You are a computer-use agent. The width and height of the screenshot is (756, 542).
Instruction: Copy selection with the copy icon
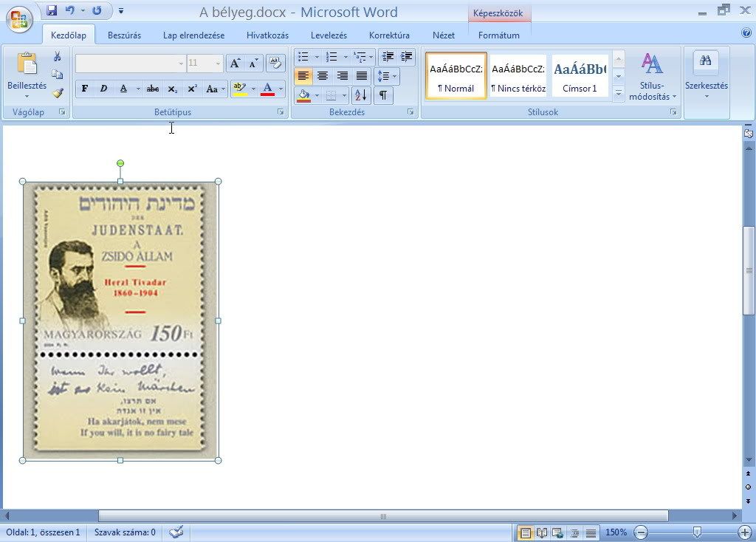[58, 75]
